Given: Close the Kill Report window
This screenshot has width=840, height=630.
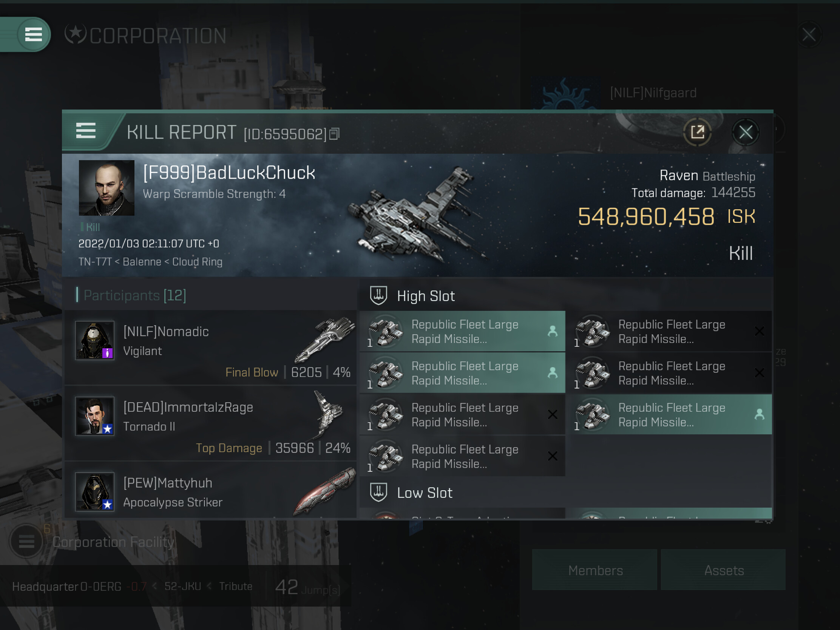Looking at the screenshot, I should tap(746, 132).
